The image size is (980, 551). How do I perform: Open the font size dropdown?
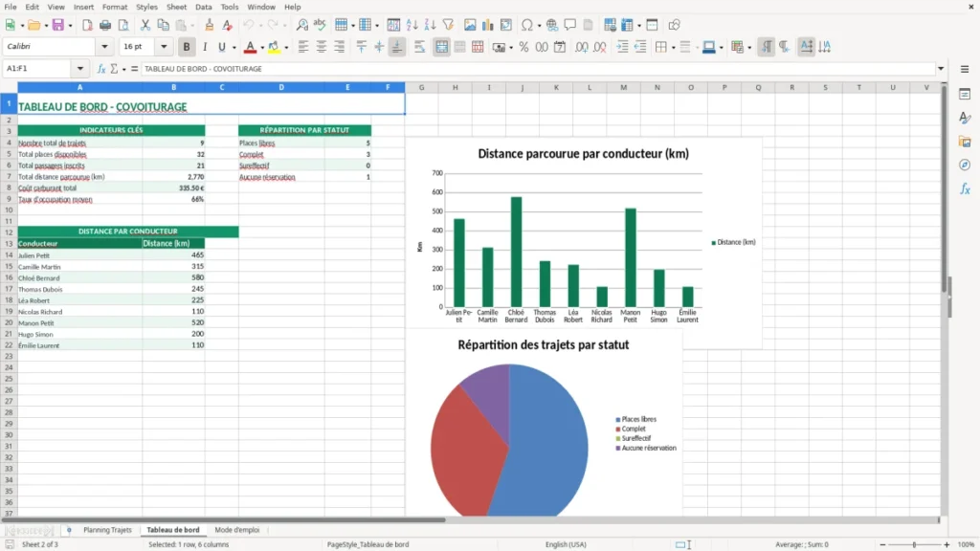[164, 46]
